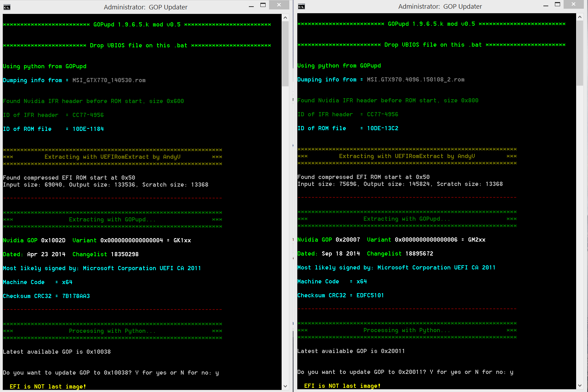Image resolution: width=588 pixels, height=392 pixels.
Task: Click the down arrow of the left window's scrollbar
Action: pyautogui.click(x=285, y=386)
